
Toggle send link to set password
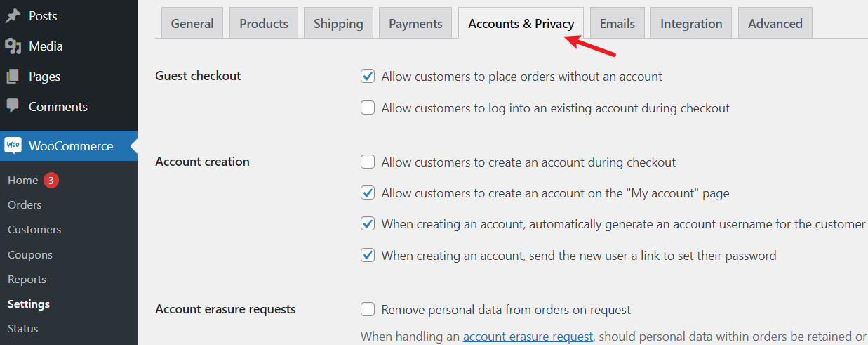pyautogui.click(x=368, y=255)
